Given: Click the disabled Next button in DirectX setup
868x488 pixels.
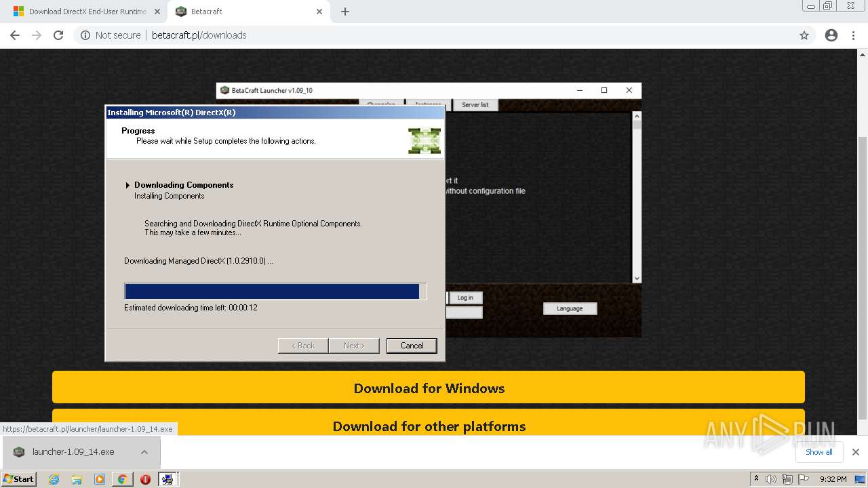Looking at the screenshot, I should (354, 346).
